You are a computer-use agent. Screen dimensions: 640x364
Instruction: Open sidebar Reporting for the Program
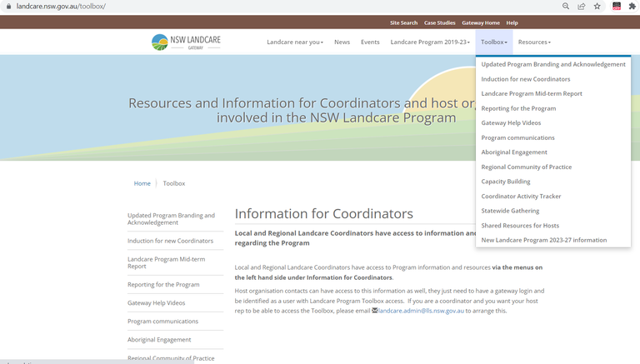tap(163, 284)
